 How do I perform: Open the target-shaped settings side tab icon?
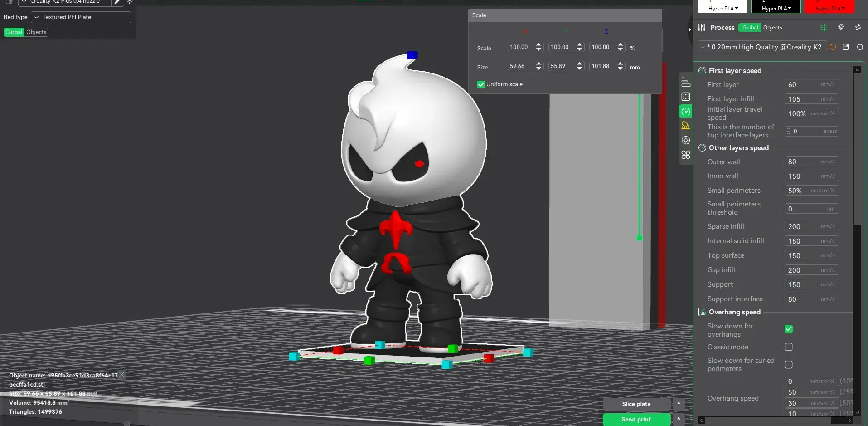pyautogui.click(x=686, y=140)
